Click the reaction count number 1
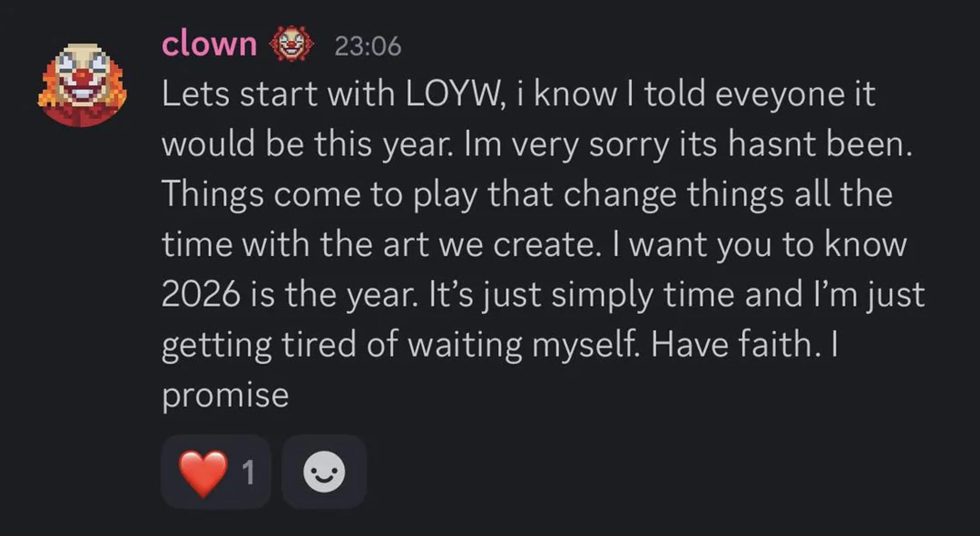 (248, 472)
